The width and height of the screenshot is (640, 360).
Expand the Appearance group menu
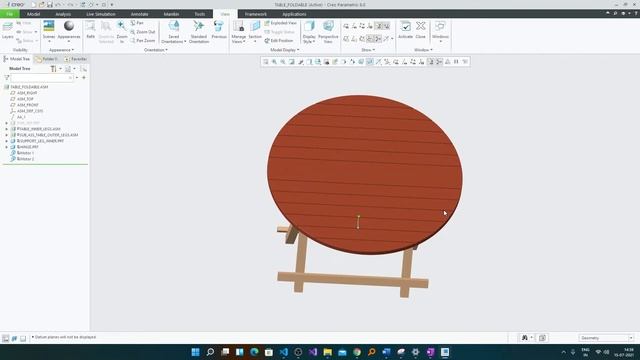61,50
